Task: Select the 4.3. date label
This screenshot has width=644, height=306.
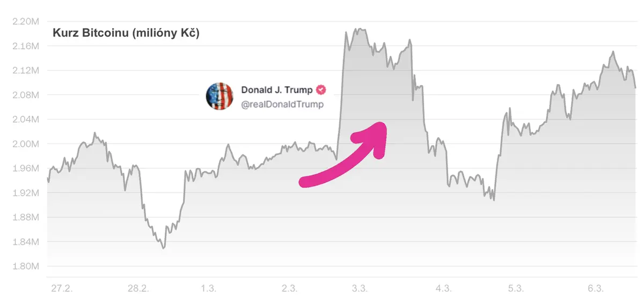Action: (x=443, y=289)
